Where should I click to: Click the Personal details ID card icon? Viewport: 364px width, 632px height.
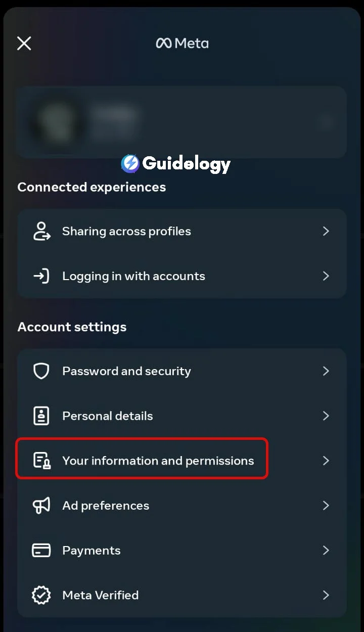coord(41,416)
